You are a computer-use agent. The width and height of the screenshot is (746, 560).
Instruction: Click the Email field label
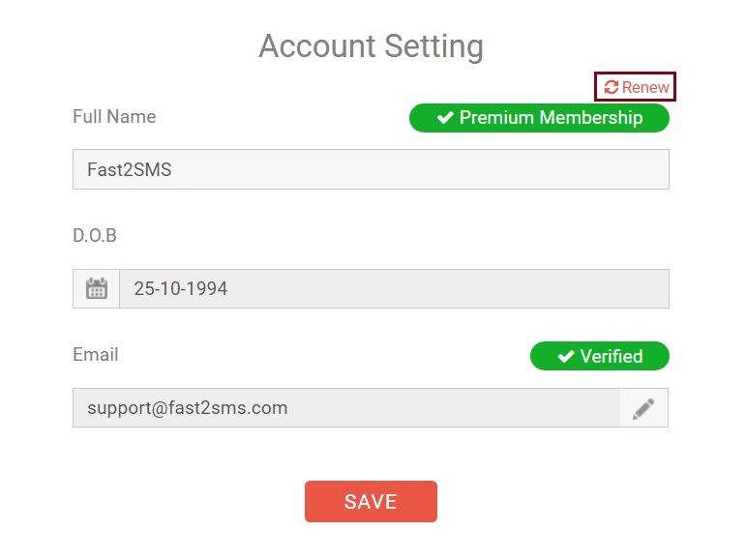[95, 355]
